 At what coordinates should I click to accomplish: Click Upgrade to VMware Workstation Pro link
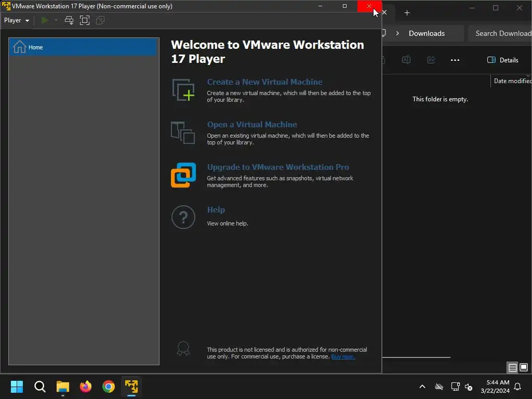(x=278, y=167)
